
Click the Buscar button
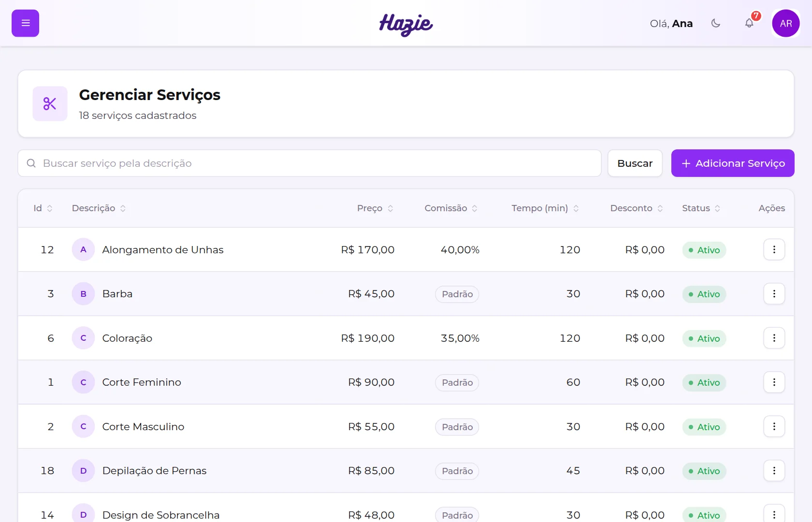click(x=635, y=163)
